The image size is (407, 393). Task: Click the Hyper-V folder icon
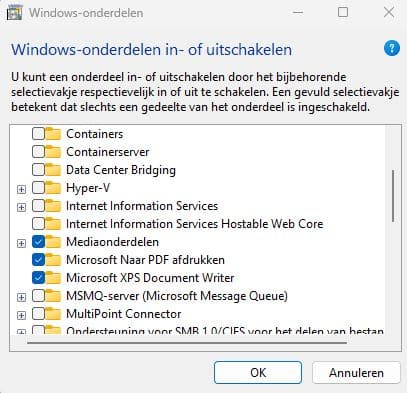pyautogui.click(x=53, y=188)
